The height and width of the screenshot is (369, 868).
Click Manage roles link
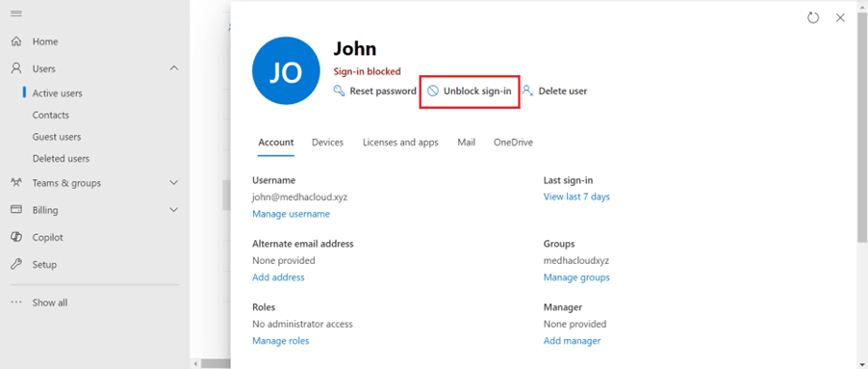281,341
